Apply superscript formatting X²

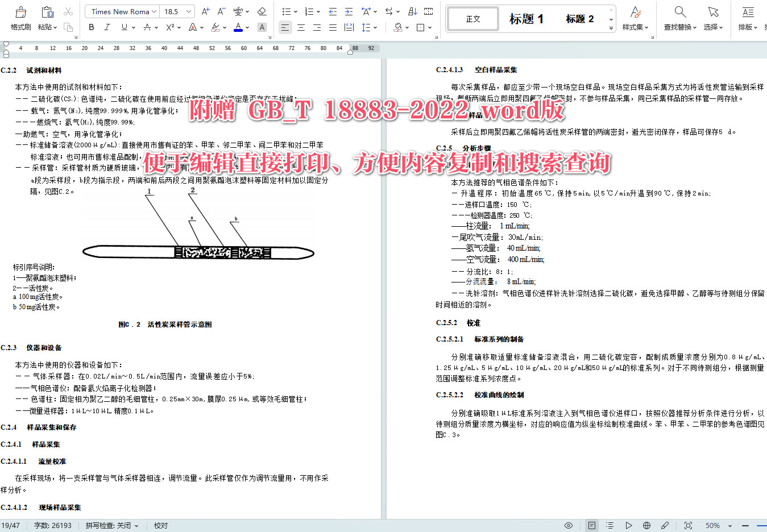[x=169, y=27]
